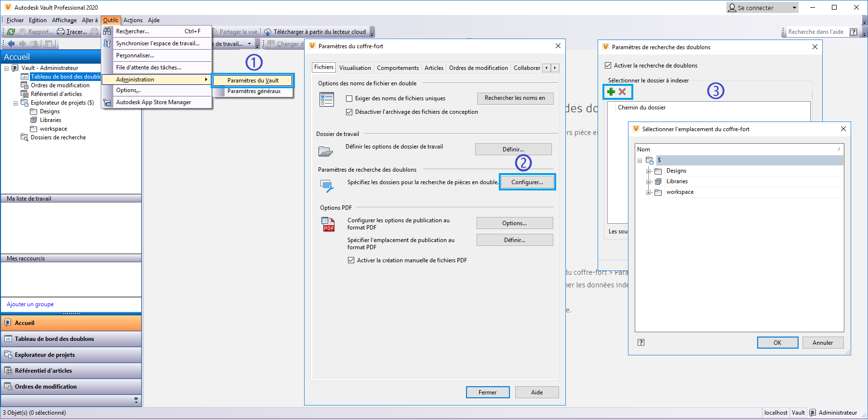Click the Recherche dans l'aide search field
The height and width of the screenshot is (419, 868).
(x=816, y=32)
